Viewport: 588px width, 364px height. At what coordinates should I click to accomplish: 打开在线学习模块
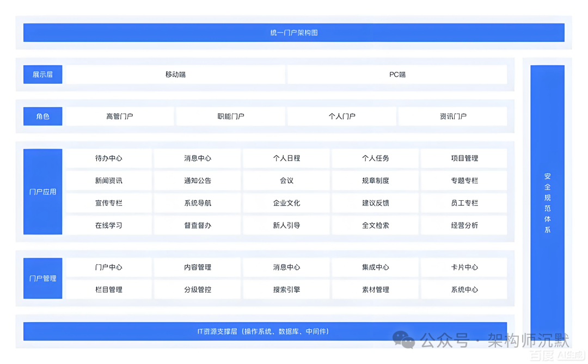point(108,225)
